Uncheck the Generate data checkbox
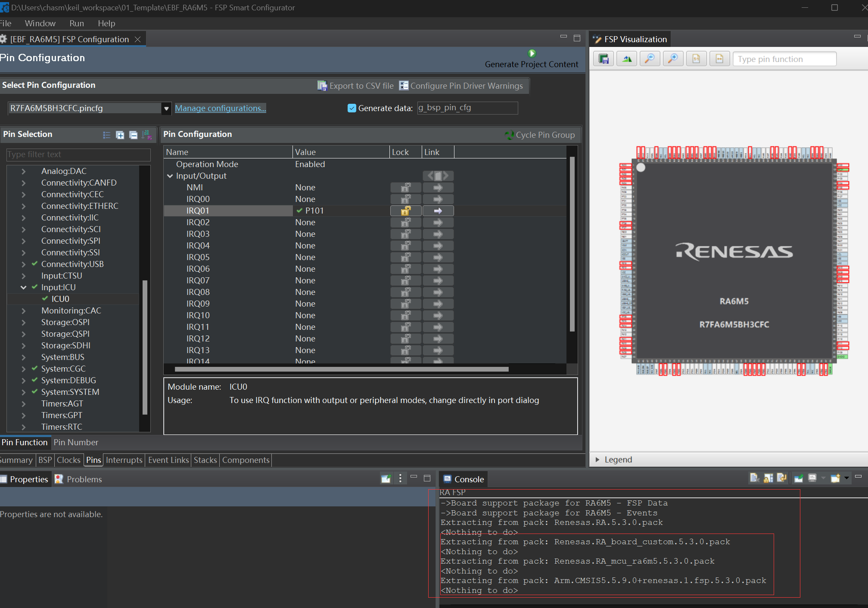Viewport: 868px width, 608px height. 352,108
